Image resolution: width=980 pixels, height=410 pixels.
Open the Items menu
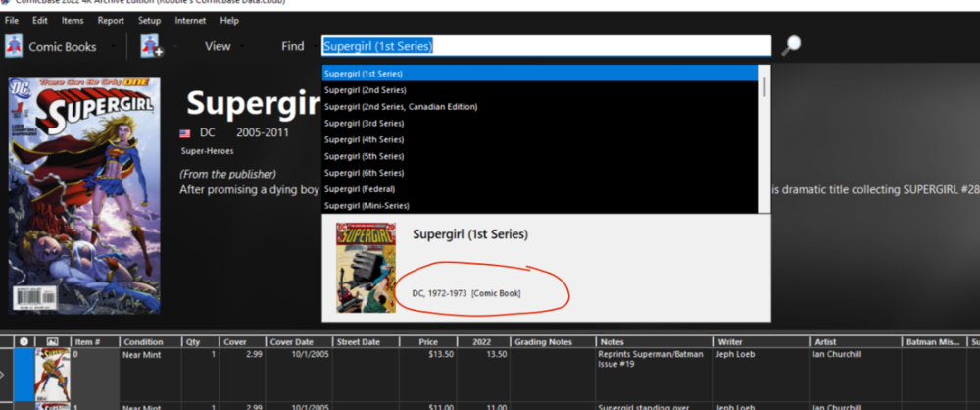pyautogui.click(x=73, y=20)
